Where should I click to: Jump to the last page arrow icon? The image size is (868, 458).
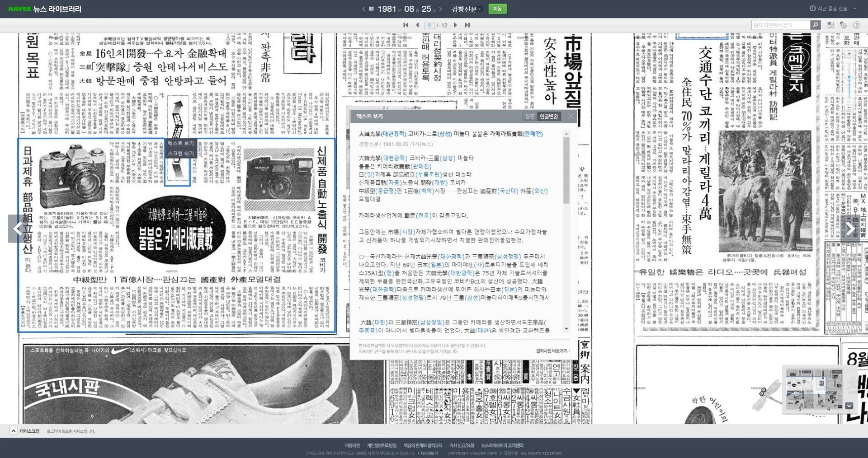[468, 25]
